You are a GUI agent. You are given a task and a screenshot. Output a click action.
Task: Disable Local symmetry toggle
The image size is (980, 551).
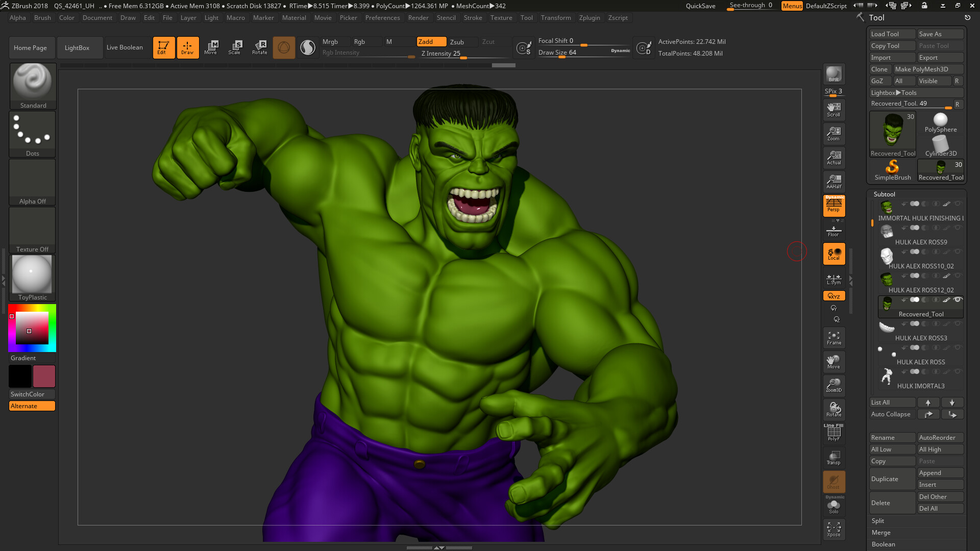point(834,278)
